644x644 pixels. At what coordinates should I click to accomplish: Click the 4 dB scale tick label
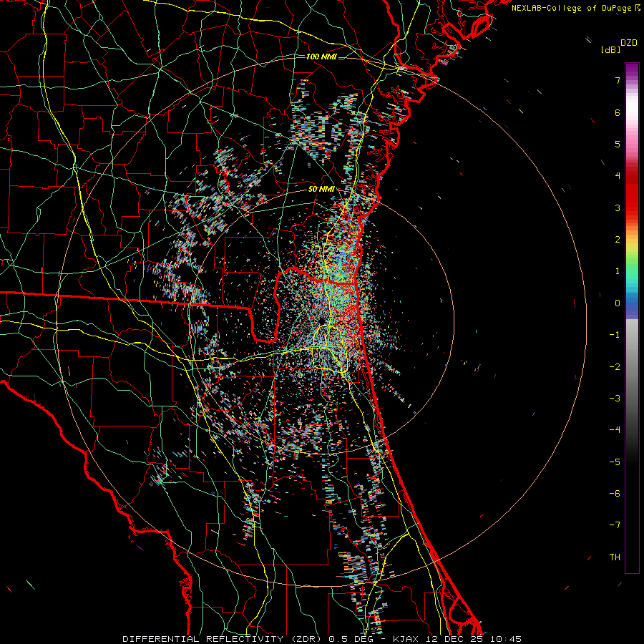(x=618, y=176)
